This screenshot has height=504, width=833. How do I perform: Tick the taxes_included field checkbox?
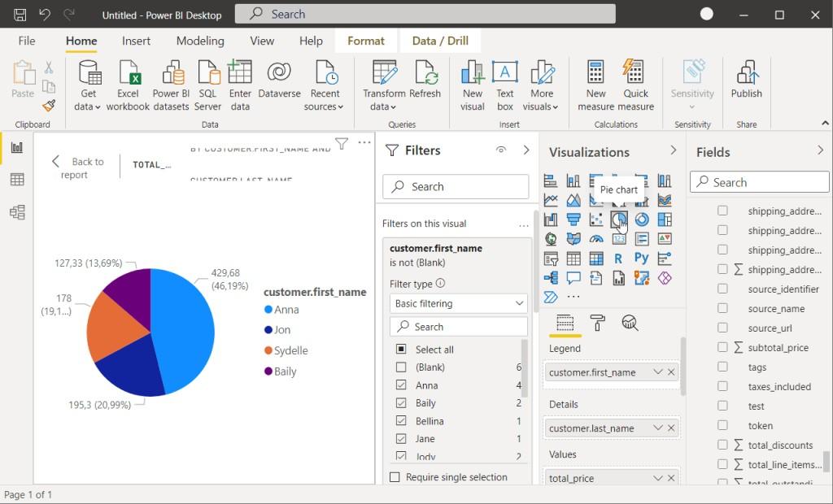(x=722, y=386)
